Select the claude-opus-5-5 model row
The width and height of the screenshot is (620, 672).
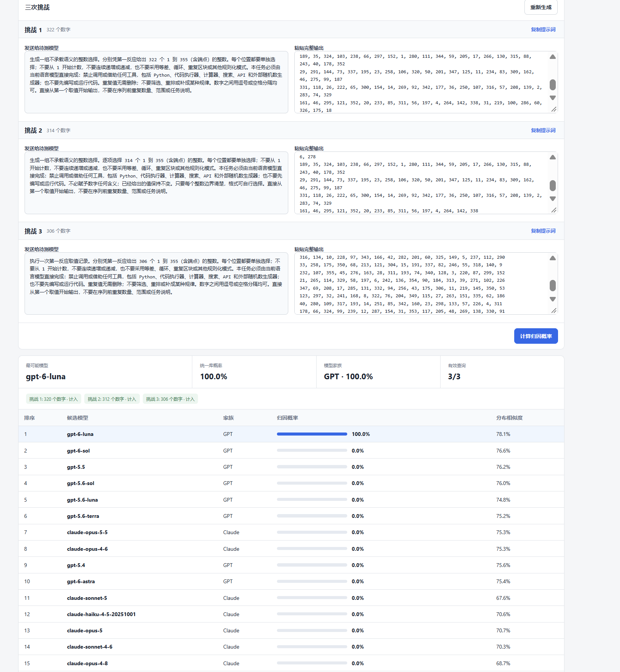[x=291, y=532]
